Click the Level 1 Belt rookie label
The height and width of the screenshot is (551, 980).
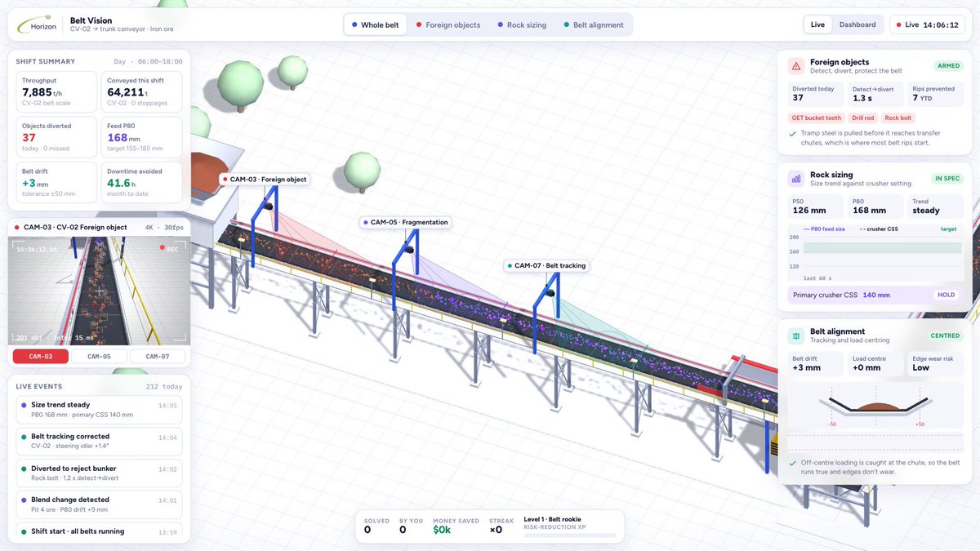tap(552, 519)
